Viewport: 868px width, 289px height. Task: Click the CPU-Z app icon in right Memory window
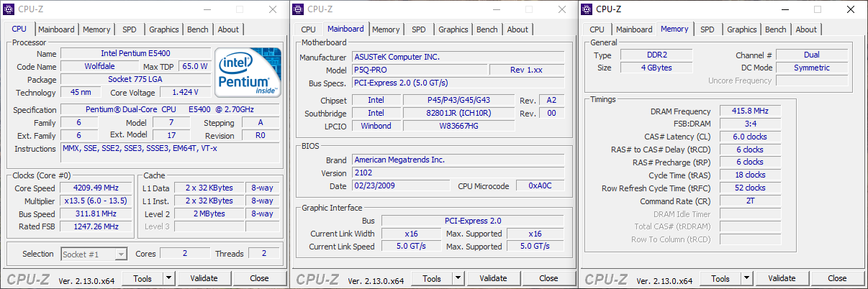coord(587,9)
